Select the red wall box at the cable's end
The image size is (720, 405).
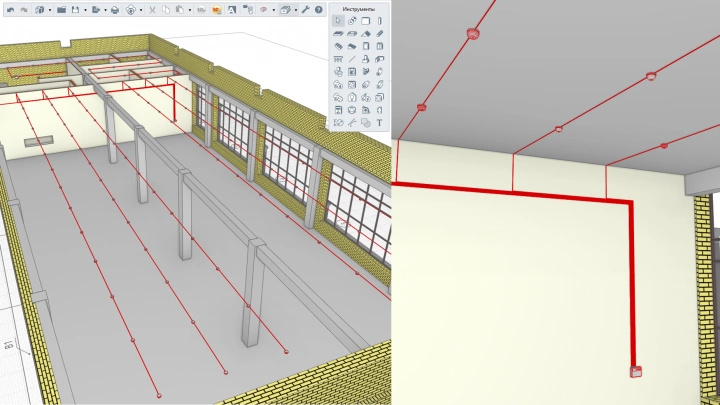635,372
